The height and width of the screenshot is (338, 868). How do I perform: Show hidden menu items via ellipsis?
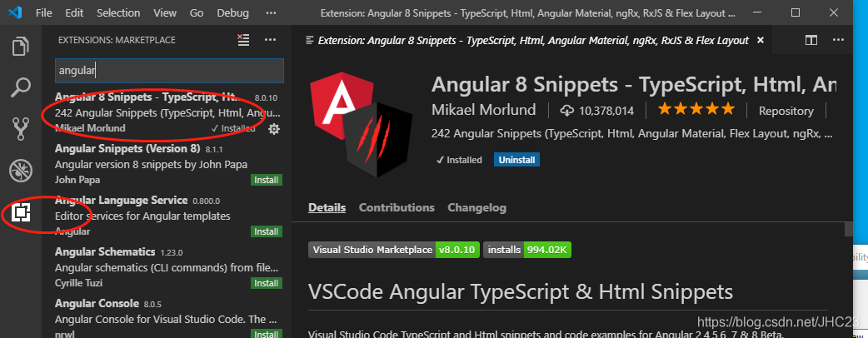click(x=271, y=12)
